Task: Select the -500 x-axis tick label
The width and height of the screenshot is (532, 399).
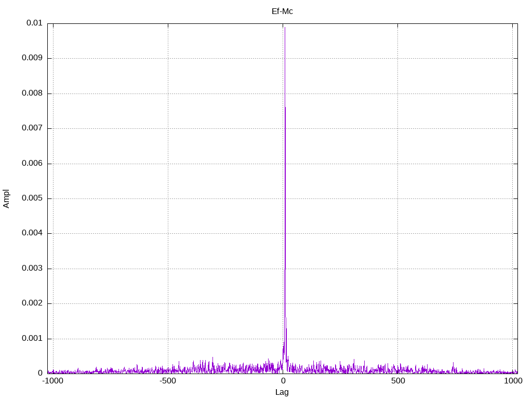Action: [x=168, y=381]
